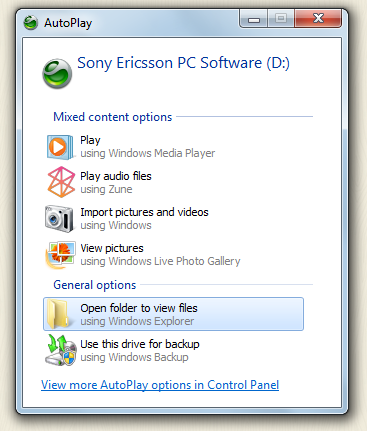Choose Play using Windows Media Player
This screenshot has height=431, width=367.
[x=173, y=147]
